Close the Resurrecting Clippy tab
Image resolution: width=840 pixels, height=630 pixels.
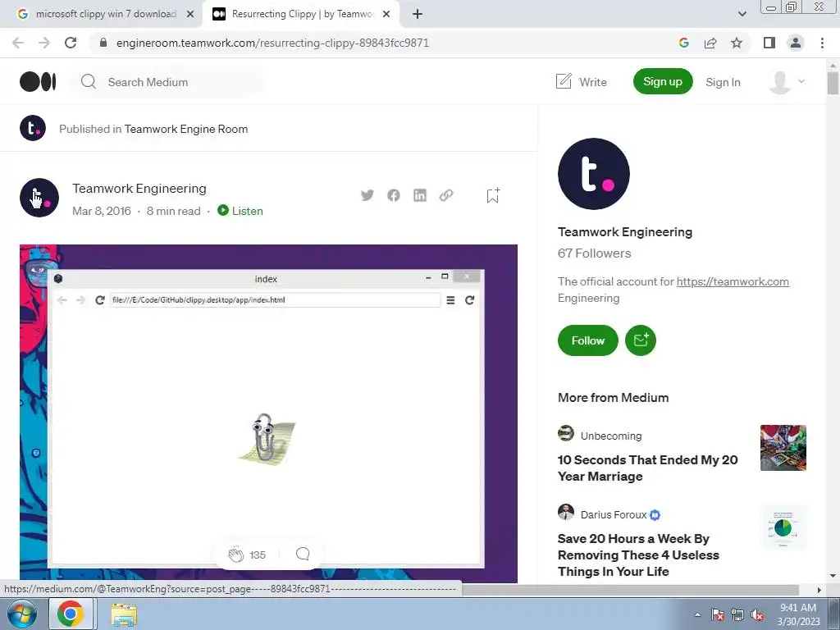pyautogui.click(x=386, y=14)
